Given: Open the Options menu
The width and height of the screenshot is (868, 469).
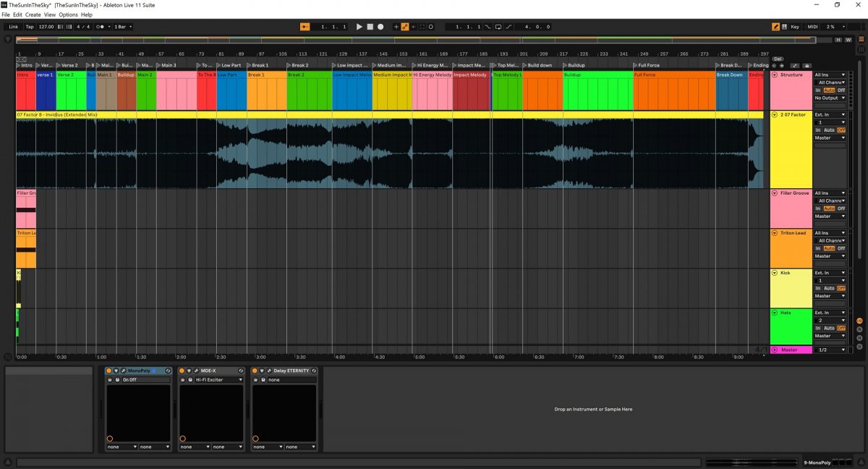Looking at the screenshot, I should point(68,14).
